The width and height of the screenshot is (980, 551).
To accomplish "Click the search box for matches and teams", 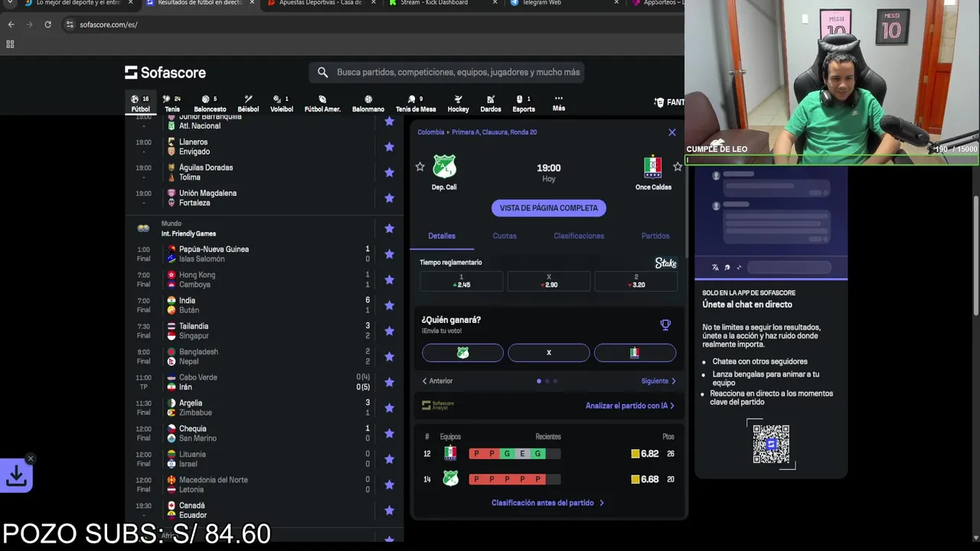I will 448,72.
